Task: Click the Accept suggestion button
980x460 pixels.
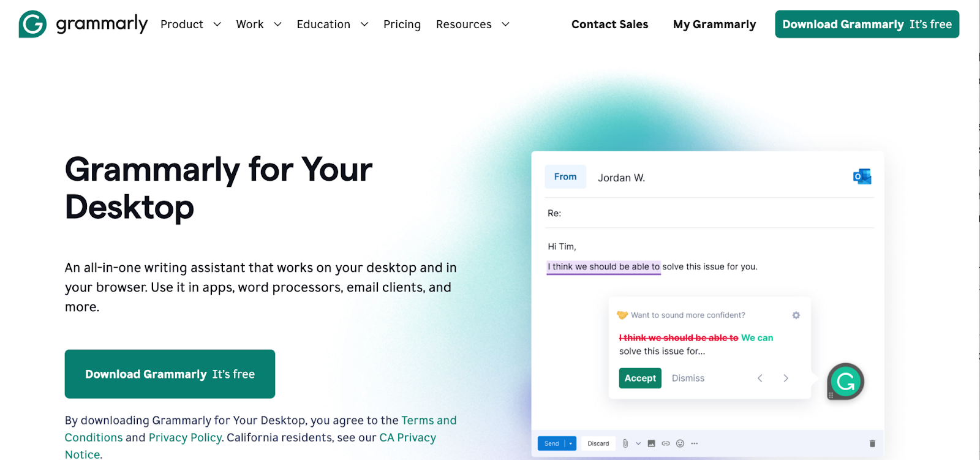Action: coord(640,378)
